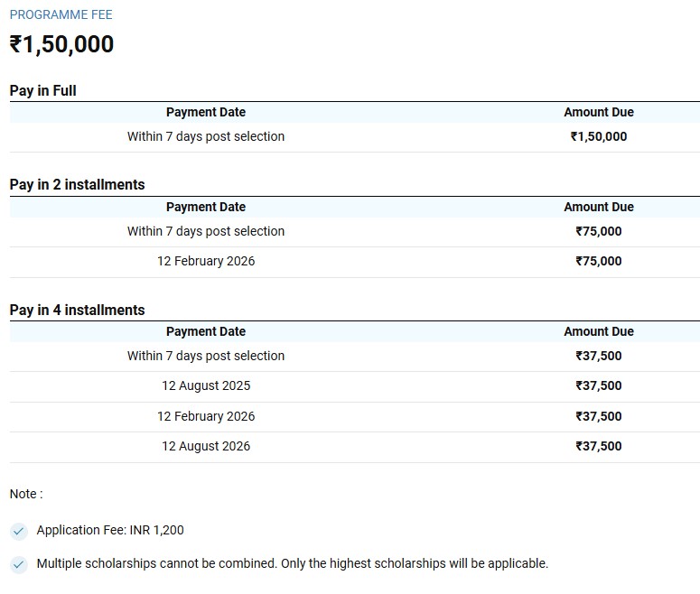The image size is (700, 594).
Task: Select ₹1,50,000 amount in Pay in Full table
Action: point(599,136)
